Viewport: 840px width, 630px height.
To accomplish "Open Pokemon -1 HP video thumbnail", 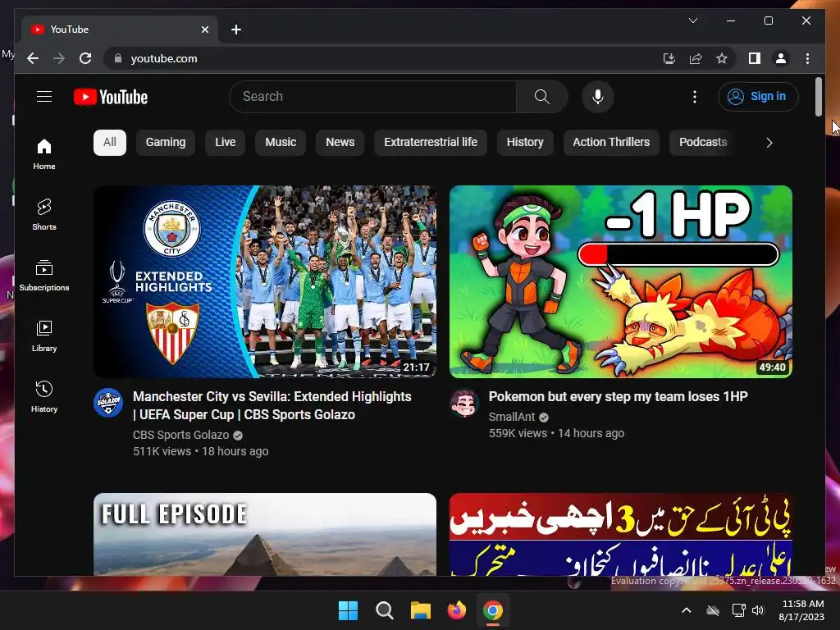I will (621, 282).
